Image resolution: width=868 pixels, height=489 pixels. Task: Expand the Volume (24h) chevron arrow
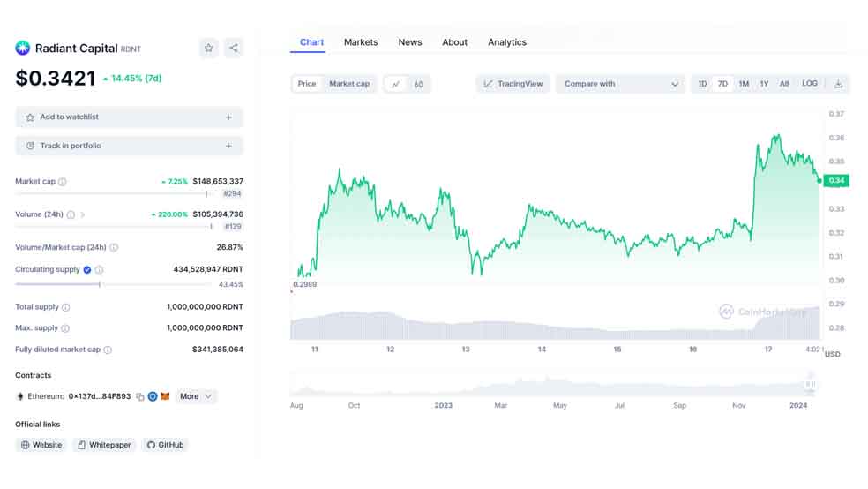coord(83,214)
